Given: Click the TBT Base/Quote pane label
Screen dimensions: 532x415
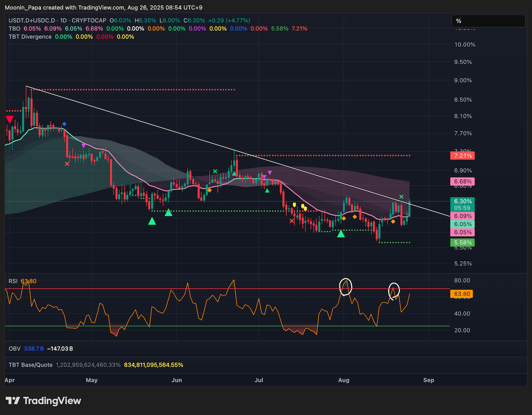Looking at the screenshot, I should (31, 365).
